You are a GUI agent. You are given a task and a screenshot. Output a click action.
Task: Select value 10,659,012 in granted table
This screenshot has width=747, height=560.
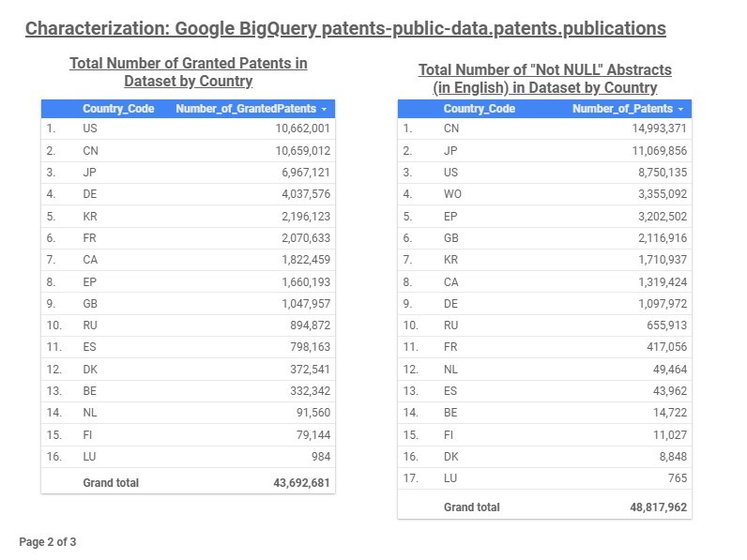(302, 151)
